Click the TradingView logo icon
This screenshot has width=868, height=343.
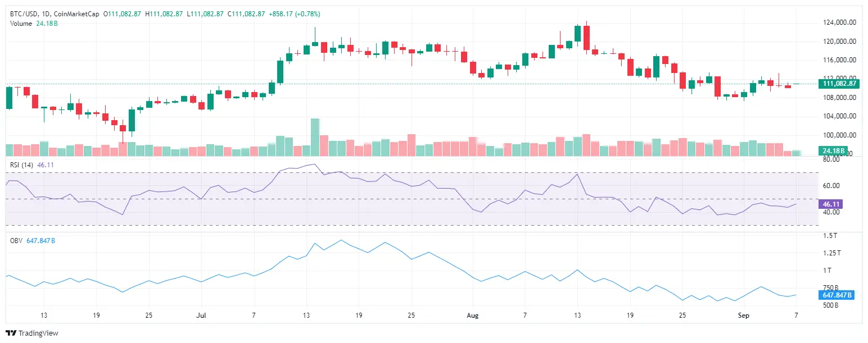tap(11, 333)
